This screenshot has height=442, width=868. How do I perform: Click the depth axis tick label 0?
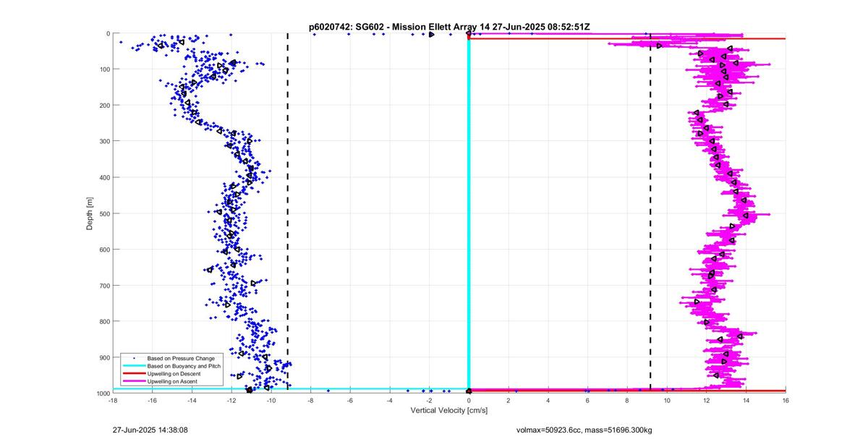point(108,33)
